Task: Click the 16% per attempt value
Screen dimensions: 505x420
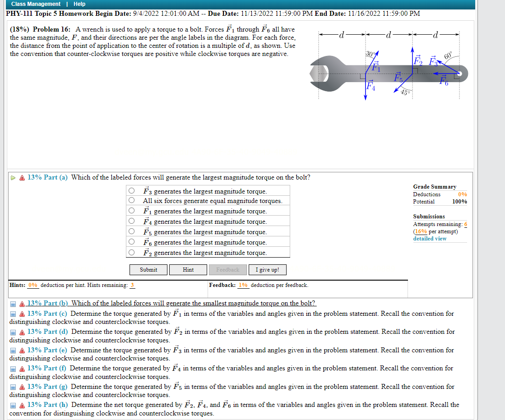Action: (x=421, y=231)
